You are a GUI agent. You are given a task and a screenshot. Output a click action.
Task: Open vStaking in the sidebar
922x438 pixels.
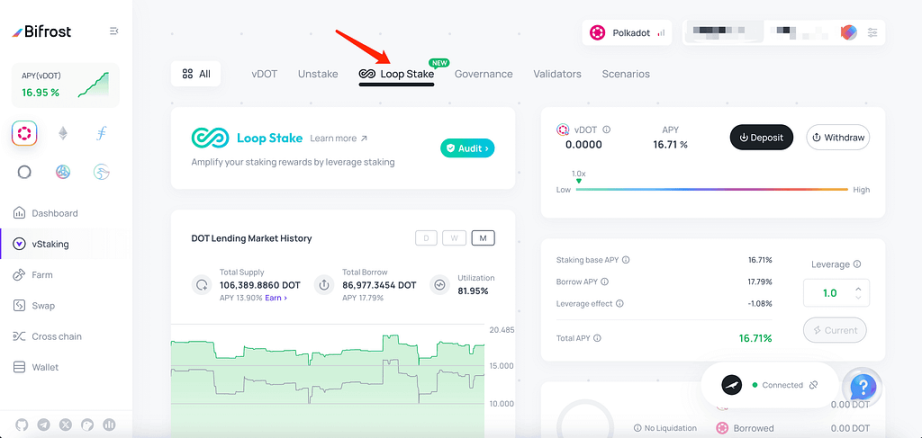(x=66, y=244)
